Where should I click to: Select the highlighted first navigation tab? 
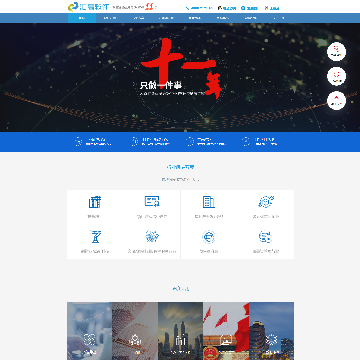[x=82, y=18]
